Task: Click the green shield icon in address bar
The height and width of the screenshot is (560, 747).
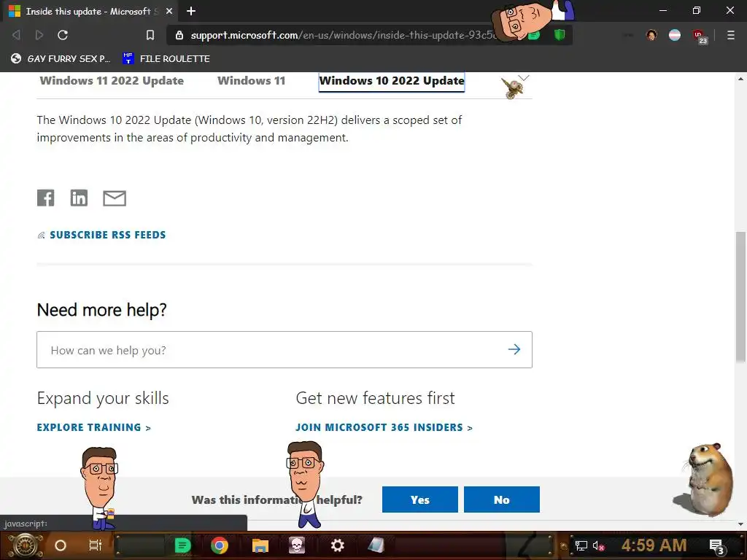Action: tap(560, 35)
